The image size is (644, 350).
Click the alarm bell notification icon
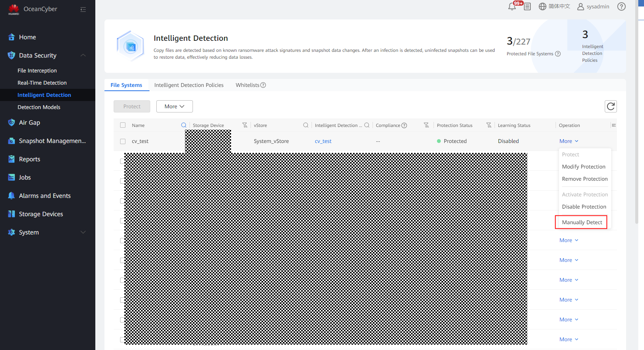coord(512,7)
